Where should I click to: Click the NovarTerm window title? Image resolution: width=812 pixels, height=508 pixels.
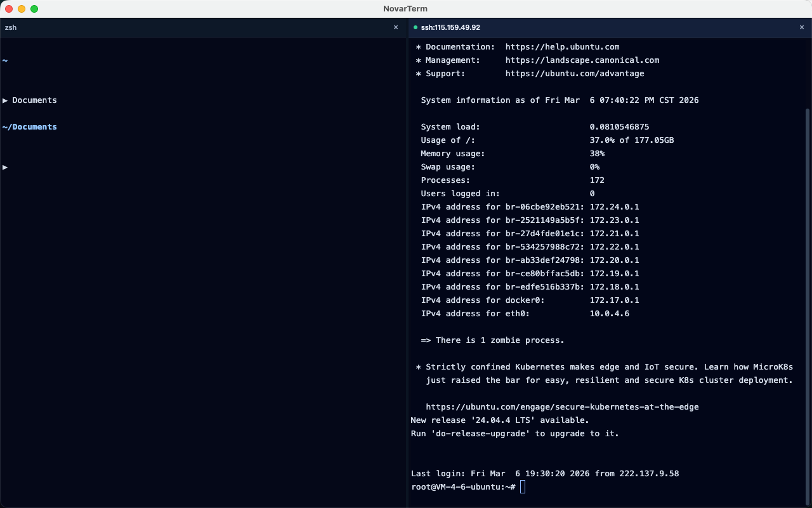405,8
